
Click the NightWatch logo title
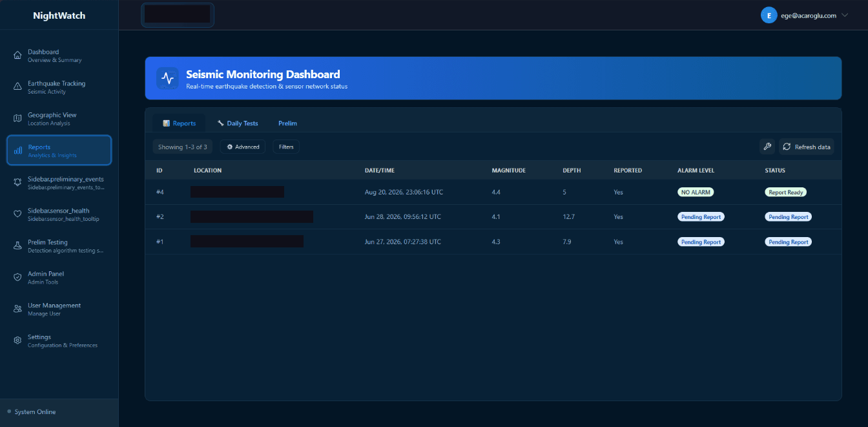coord(59,16)
